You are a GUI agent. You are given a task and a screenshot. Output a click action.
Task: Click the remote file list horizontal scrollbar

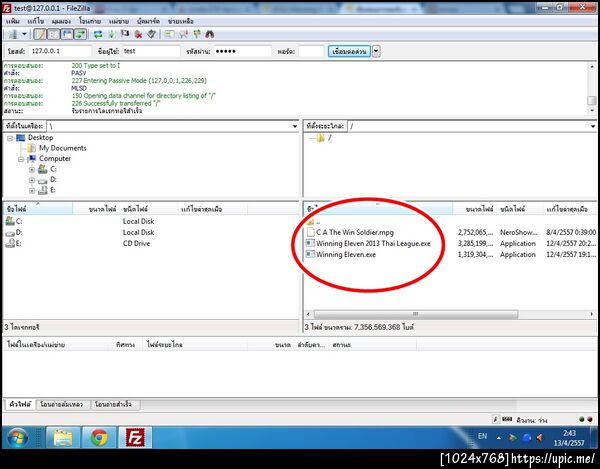pos(416,314)
